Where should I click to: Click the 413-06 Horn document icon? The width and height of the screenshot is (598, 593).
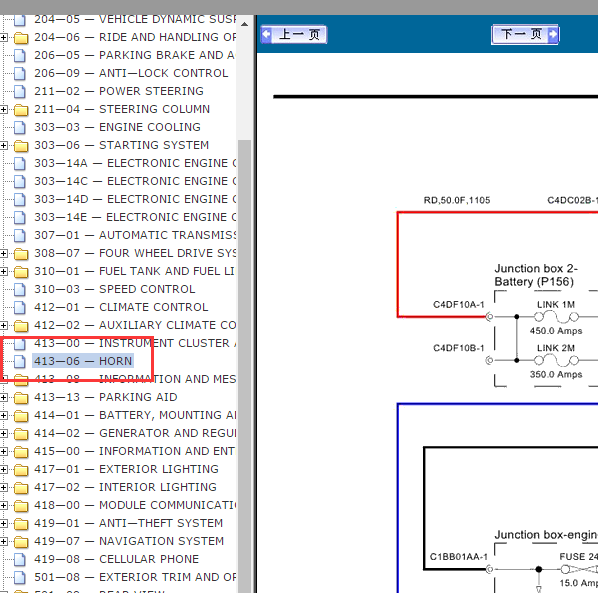[20, 362]
